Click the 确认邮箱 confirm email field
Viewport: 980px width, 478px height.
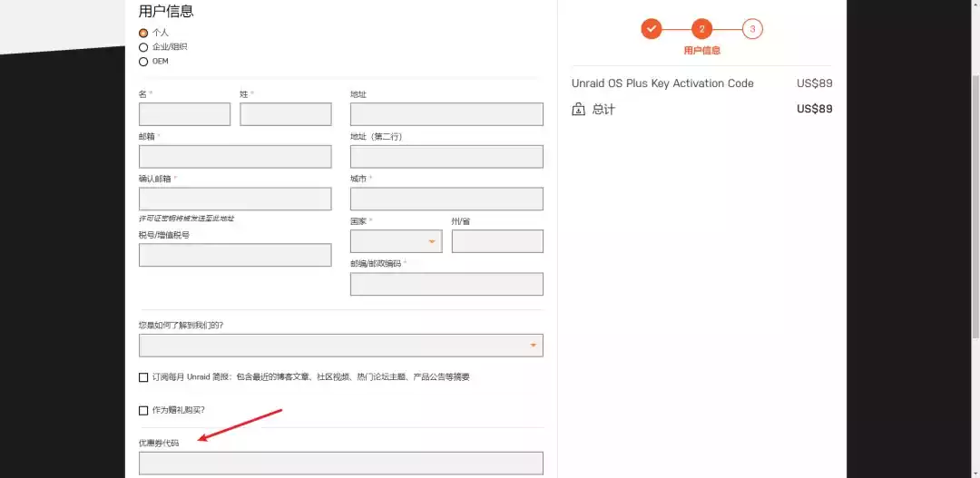(235, 199)
